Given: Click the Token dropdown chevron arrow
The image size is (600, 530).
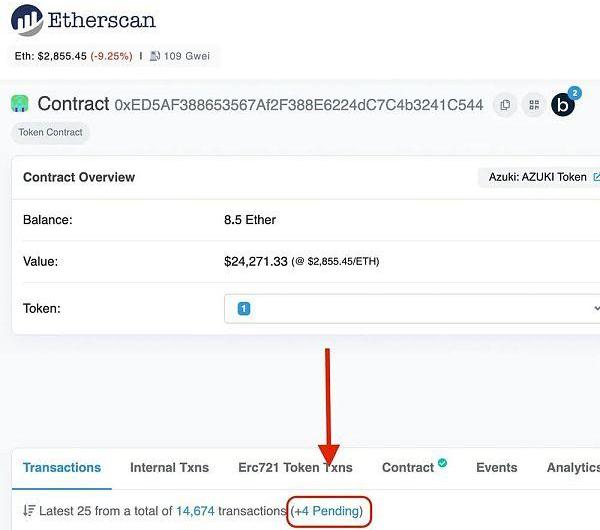Looking at the screenshot, I should tap(596, 308).
